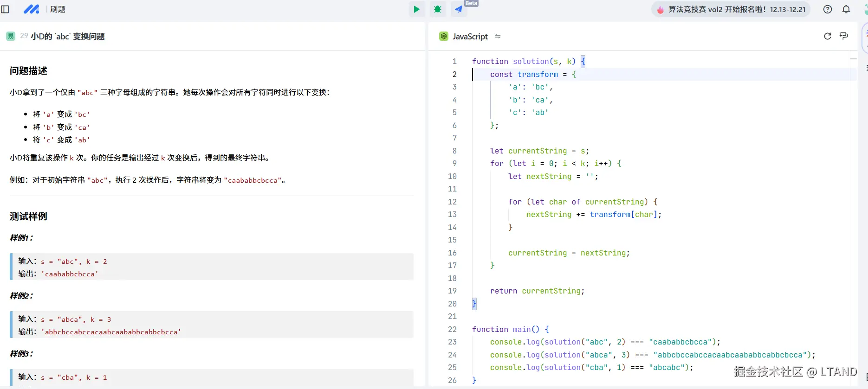This screenshot has height=389, width=868.
Task: Open the JavaScript language selector
Action: (x=470, y=37)
